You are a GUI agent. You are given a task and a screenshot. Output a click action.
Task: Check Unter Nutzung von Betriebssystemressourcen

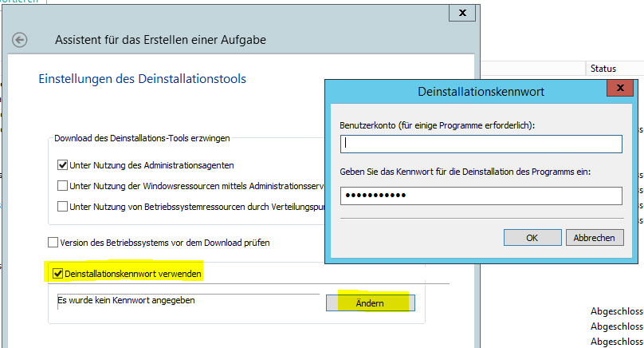(63, 207)
